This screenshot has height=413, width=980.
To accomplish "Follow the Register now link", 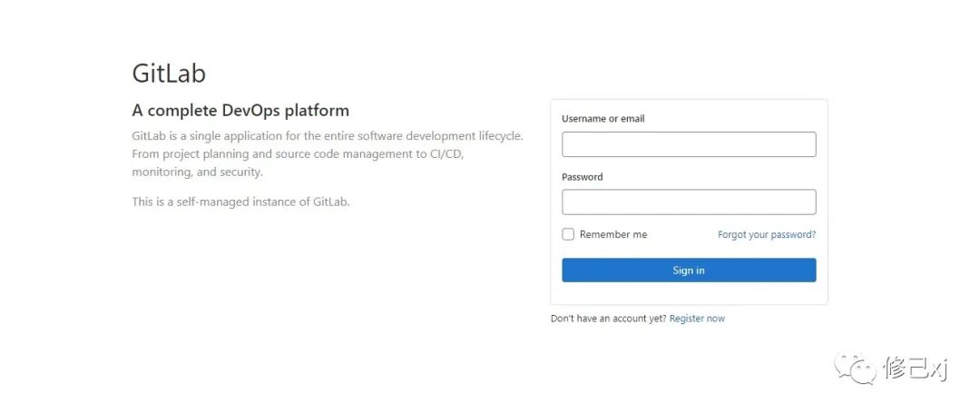I will pos(697,319).
